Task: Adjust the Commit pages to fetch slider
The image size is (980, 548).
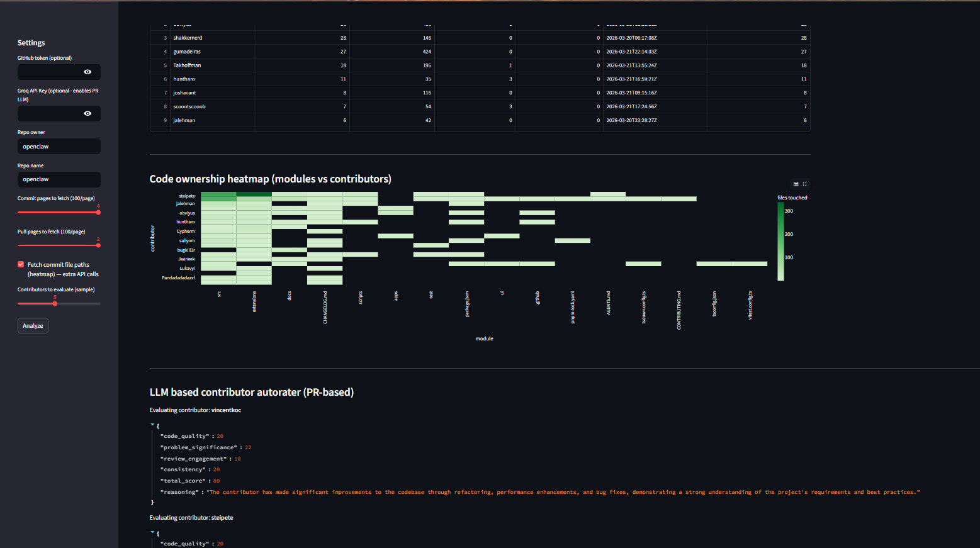Action: pyautogui.click(x=98, y=213)
